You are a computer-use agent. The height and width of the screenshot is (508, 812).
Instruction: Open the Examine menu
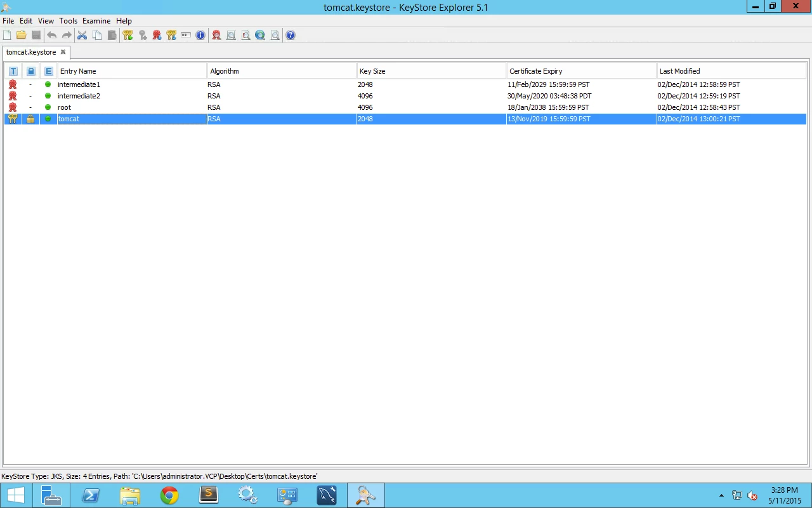tap(96, 21)
